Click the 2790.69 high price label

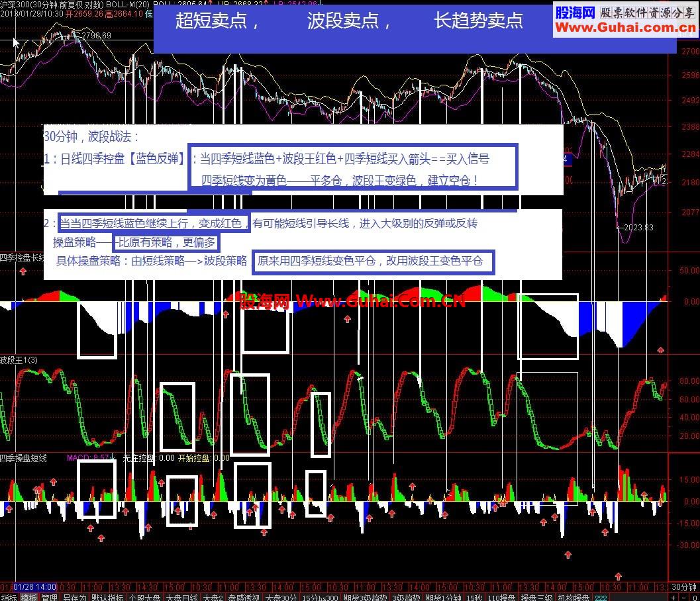[96, 35]
